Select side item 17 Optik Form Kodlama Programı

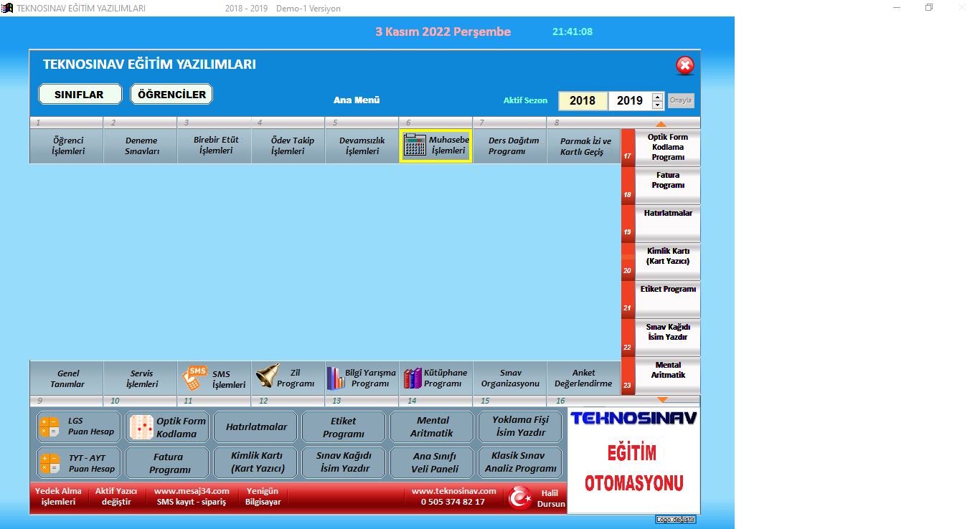point(667,147)
